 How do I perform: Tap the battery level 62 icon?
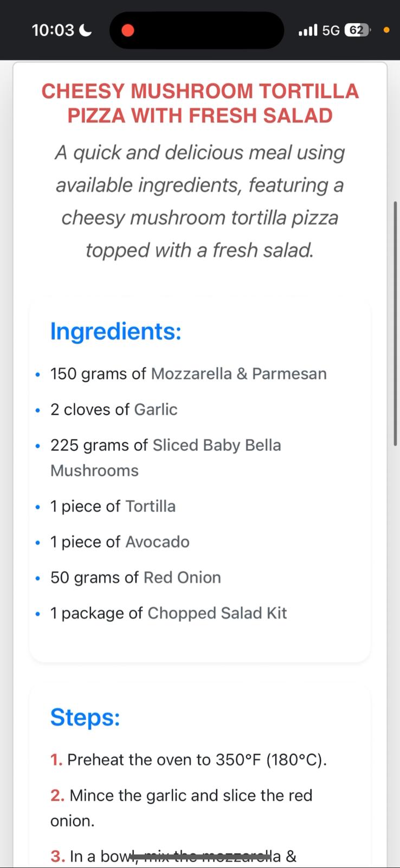click(x=358, y=30)
